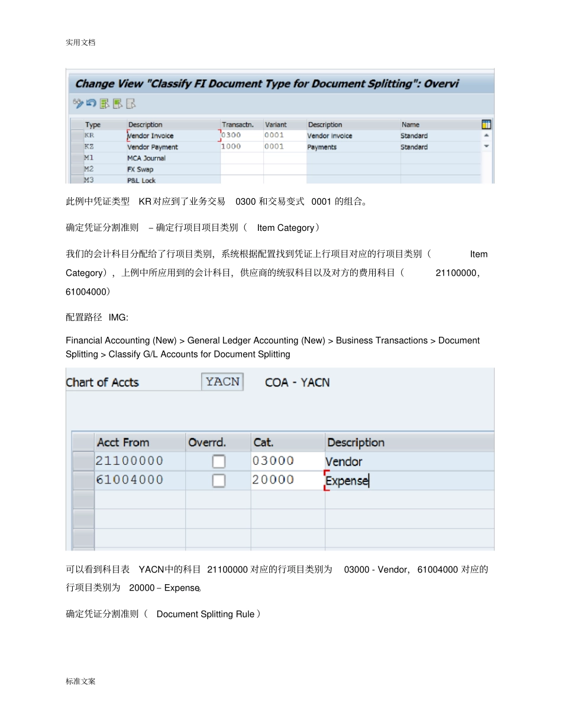562x728 pixels.
Task: Click the Overrd. column header
Action: pyautogui.click(x=218, y=442)
